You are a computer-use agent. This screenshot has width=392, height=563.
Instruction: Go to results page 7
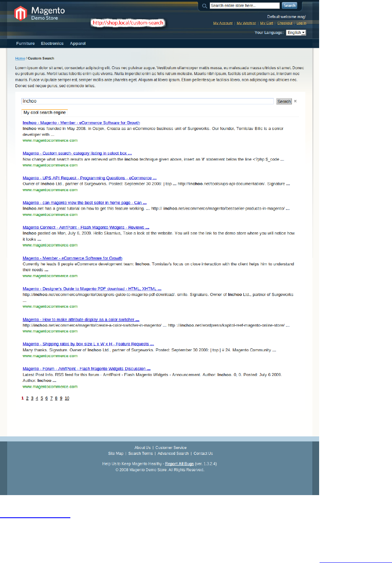click(x=52, y=398)
